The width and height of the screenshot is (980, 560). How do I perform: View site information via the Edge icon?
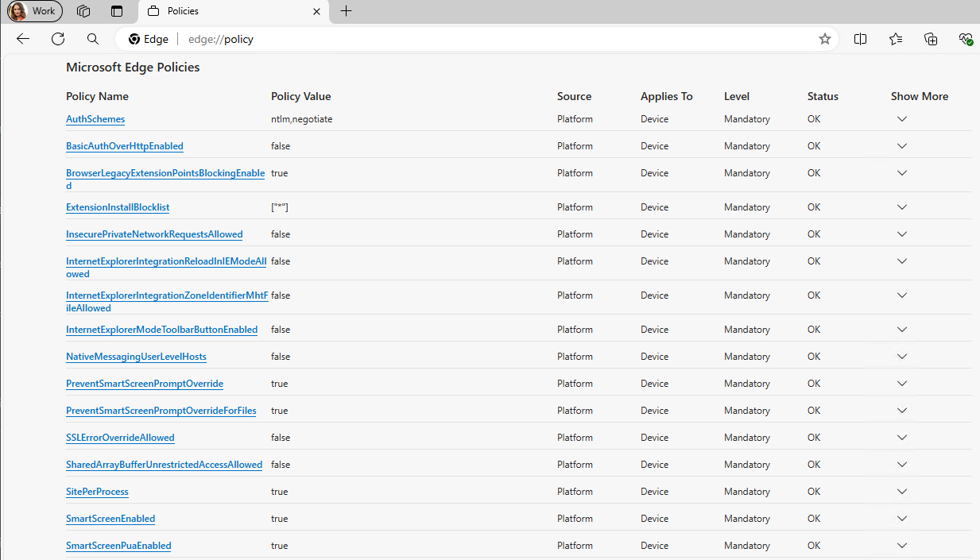coord(149,39)
